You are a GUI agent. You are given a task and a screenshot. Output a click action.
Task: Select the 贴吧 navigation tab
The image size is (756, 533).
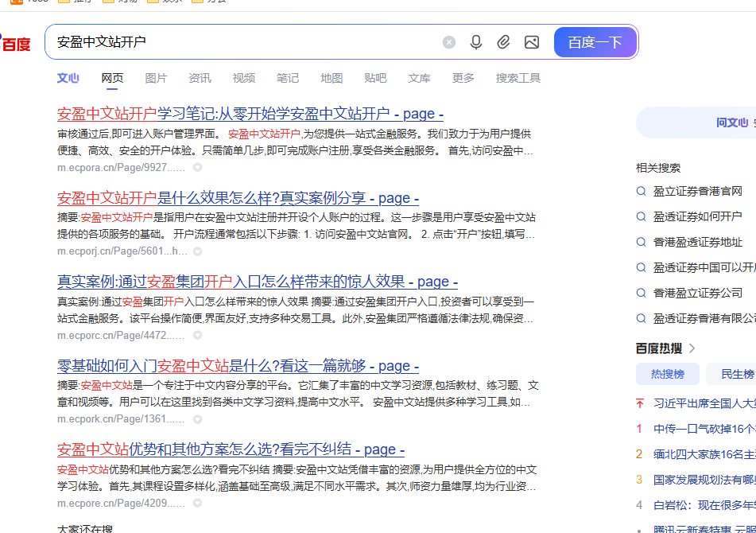click(374, 78)
